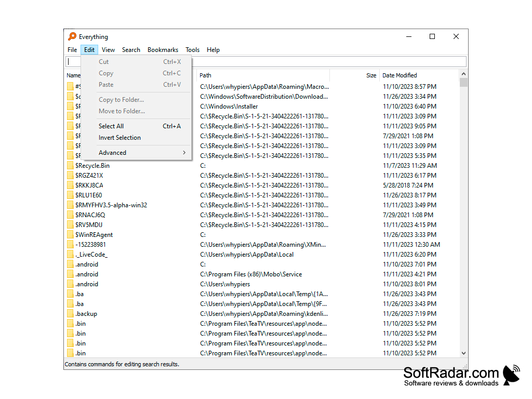Screen dimensions: 532x399
Task: Click the Everything magnifier app icon
Action: [x=72, y=36]
